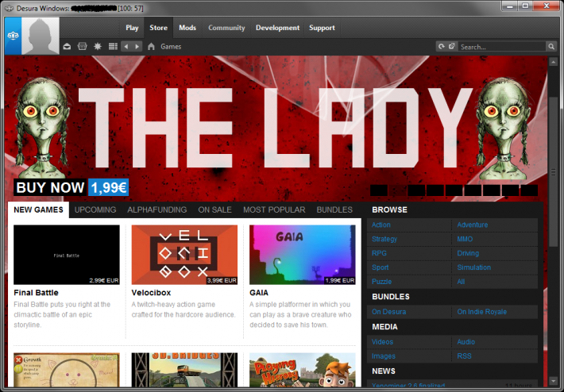Click the vertical scrollbar thumb

click(x=553, y=171)
